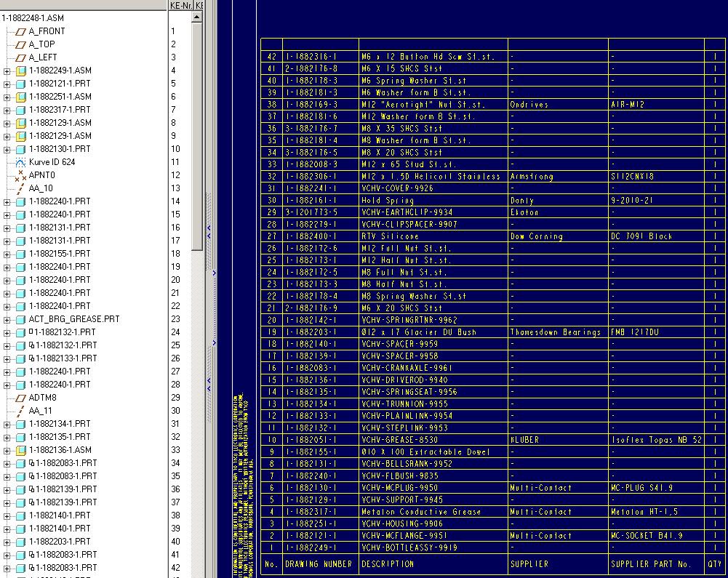728x578 pixels.
Task: Click the Kurve ID 624 curve icon
Action: point(20,162)
